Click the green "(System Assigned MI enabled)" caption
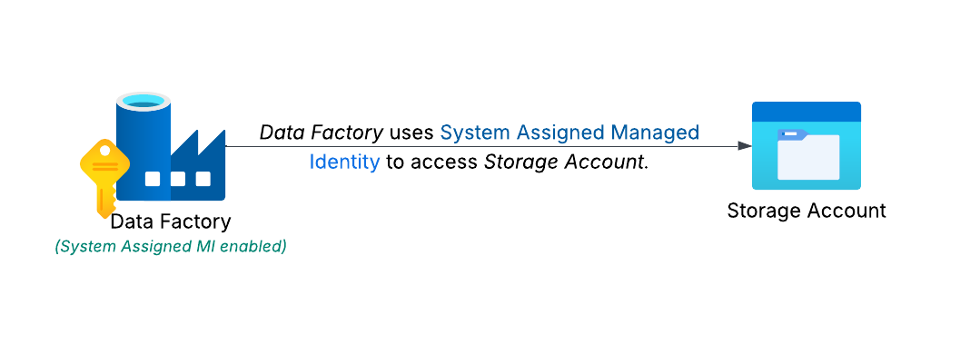 (171, 246)
